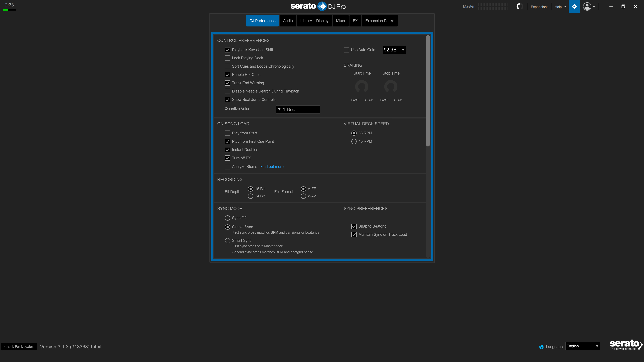This screenshot has height=362, width=644.
Task: Check the Use Auto Gain option
Action: point(346,50)
